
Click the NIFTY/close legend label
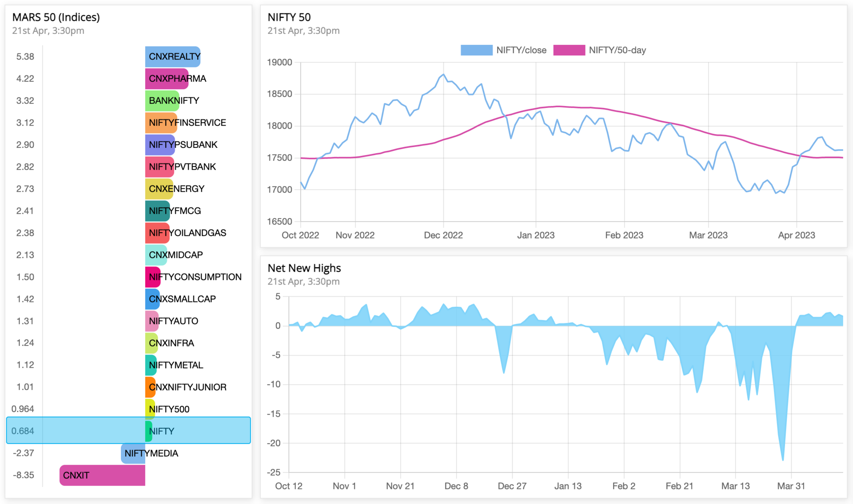pos(521,50)
